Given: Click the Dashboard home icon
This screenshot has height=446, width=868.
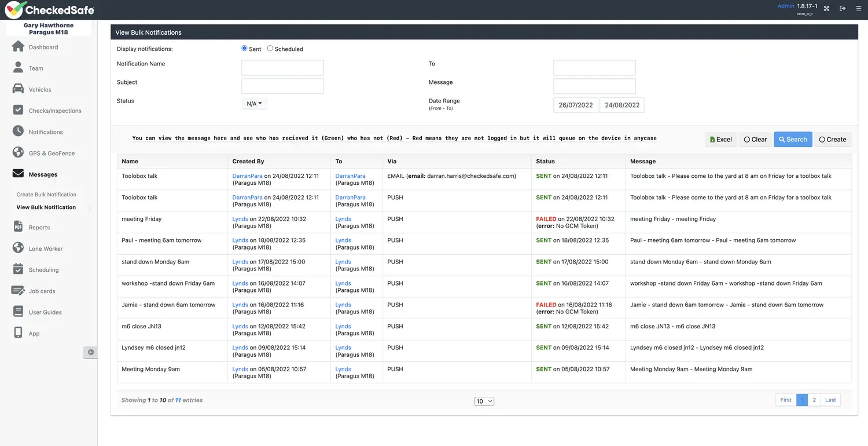Looking at the screenshot, I should click(18, 47).
